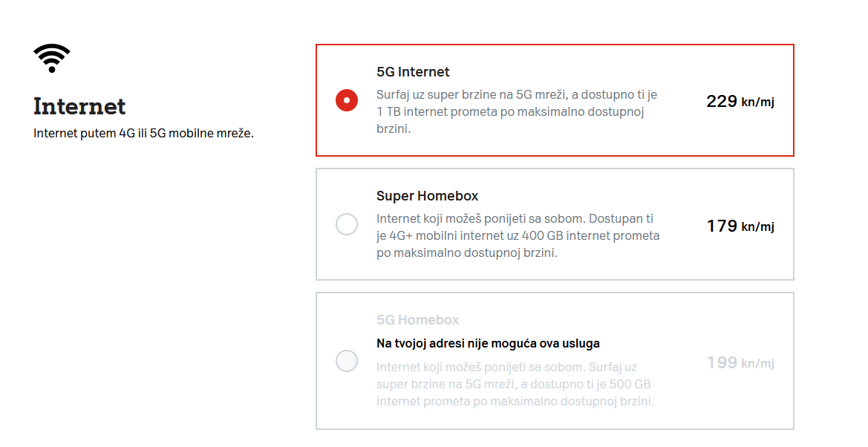Image resolution: width=868 pixels, height=447 pixels.
Task: Click the Wi-Fi signal icon
Action: (x=52, y=58)
